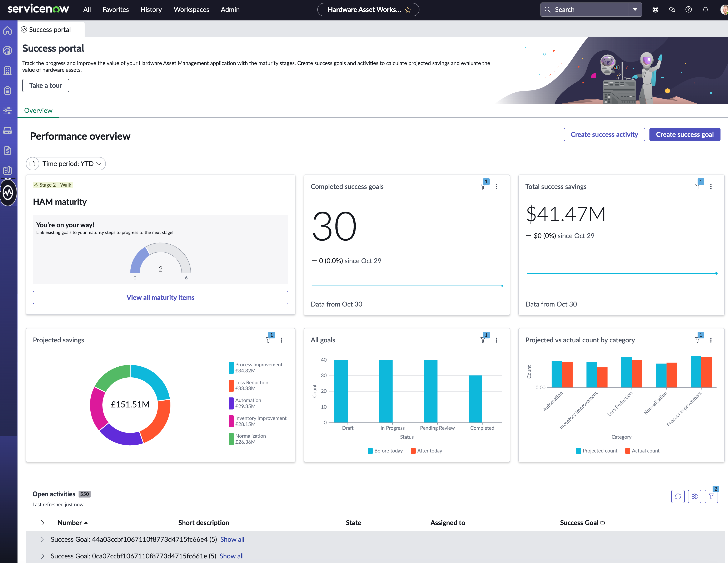Viewport: 728px width, 563px height.
Task: Open the help question mark icon
Action: coord(689,10)
